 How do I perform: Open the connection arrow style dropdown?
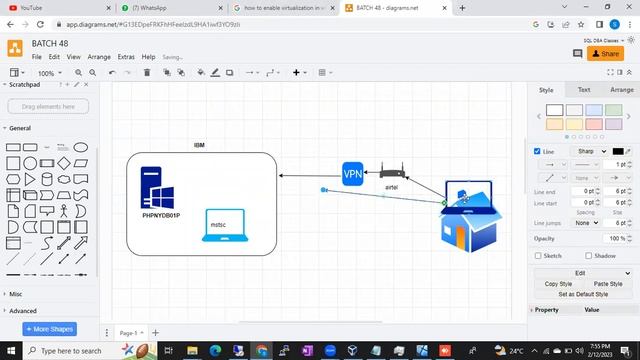click(252, 73)
